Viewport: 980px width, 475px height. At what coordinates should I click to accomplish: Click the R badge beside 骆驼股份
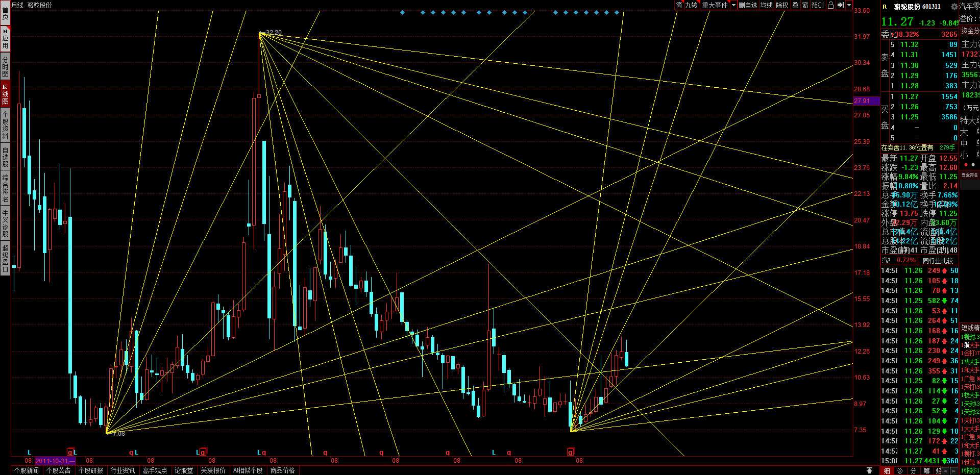[885, 7]
